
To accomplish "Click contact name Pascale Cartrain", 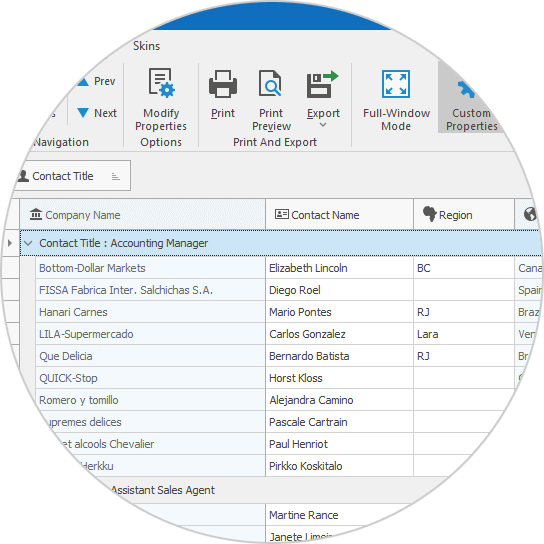I will [308, 422].
